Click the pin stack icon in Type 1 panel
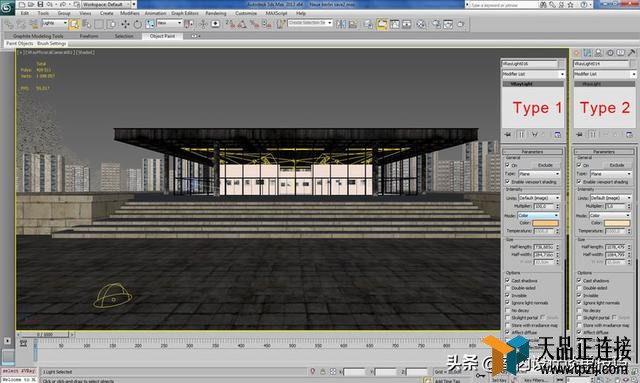Viewport: 640px width, 383px height. click(x=508, y=134)
